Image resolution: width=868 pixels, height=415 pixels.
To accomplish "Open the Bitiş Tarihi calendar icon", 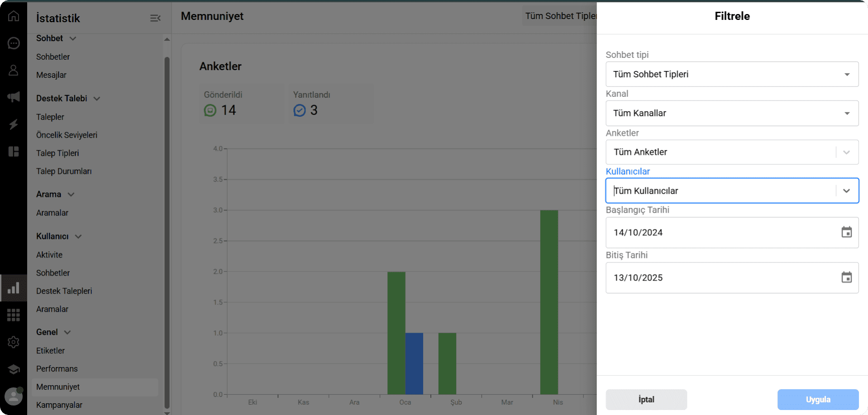I will tap(846, 277).
